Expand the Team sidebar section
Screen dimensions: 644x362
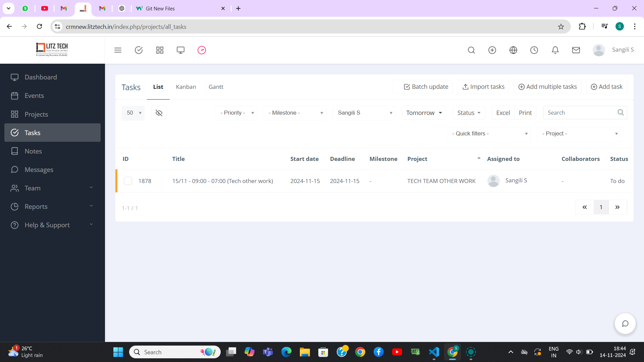pyautogui.click(x=52, y=188)
